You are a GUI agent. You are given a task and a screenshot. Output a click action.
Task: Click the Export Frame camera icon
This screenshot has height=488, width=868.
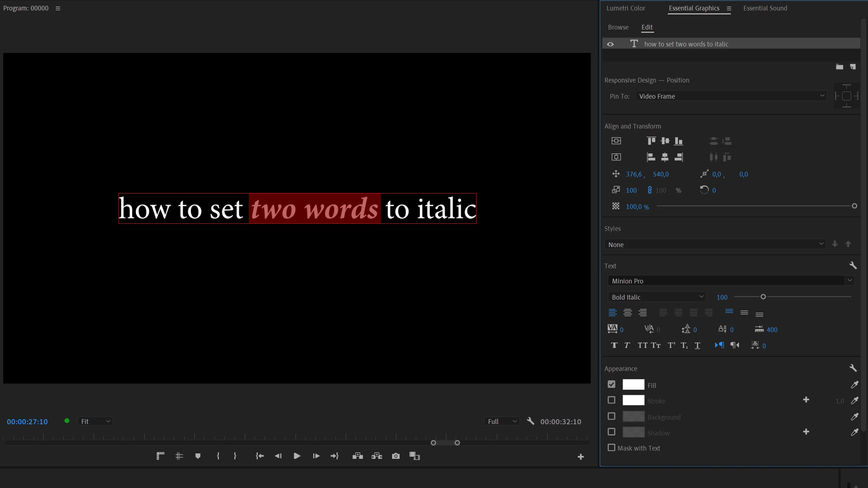pos(396,456)
